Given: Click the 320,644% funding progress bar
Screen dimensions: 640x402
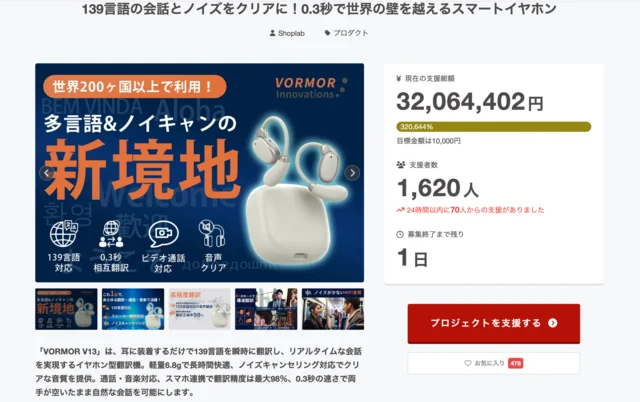Looking at the screenshot, I should [493, 127].
